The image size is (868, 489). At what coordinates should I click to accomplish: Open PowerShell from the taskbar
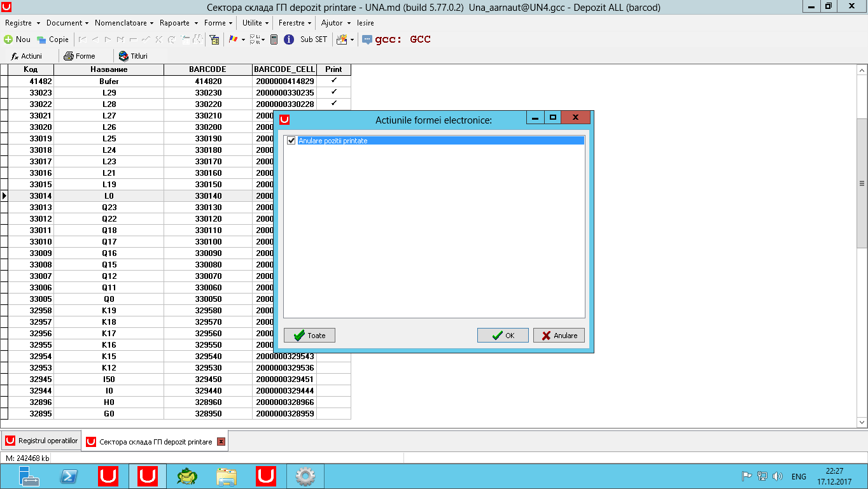pos(69,476)
